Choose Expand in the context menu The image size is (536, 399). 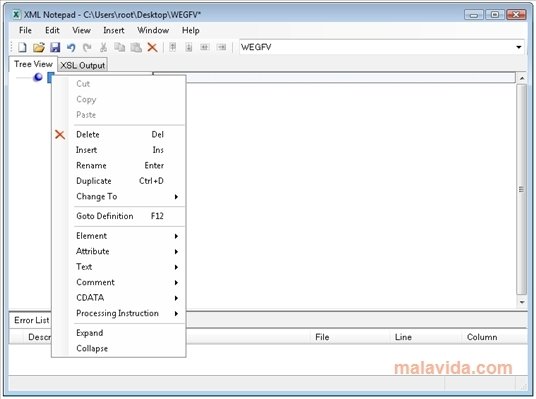pos(118,333)
